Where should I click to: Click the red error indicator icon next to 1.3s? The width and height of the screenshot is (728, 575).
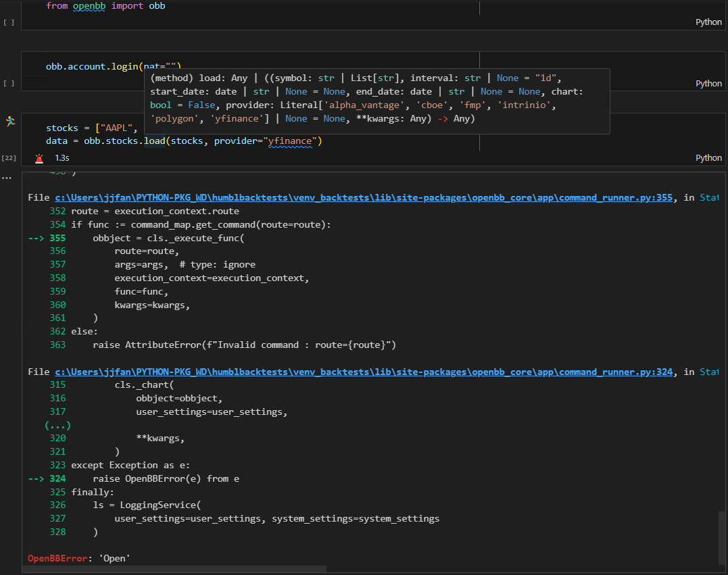point(39,158)
